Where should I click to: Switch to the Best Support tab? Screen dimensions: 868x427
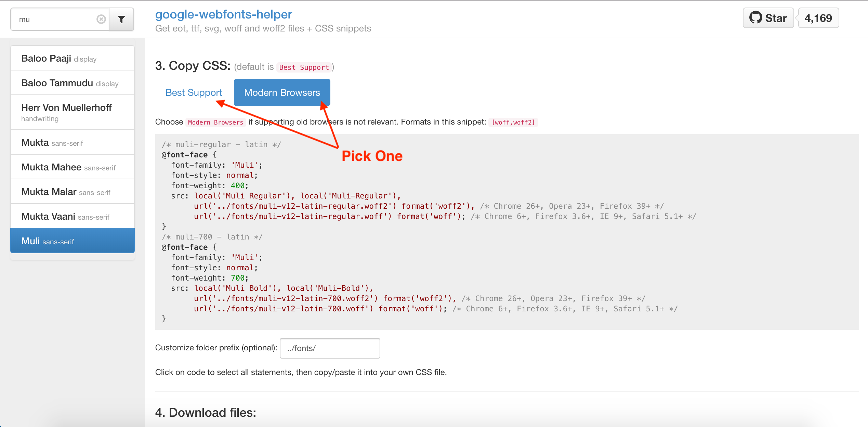pos(194,92)
